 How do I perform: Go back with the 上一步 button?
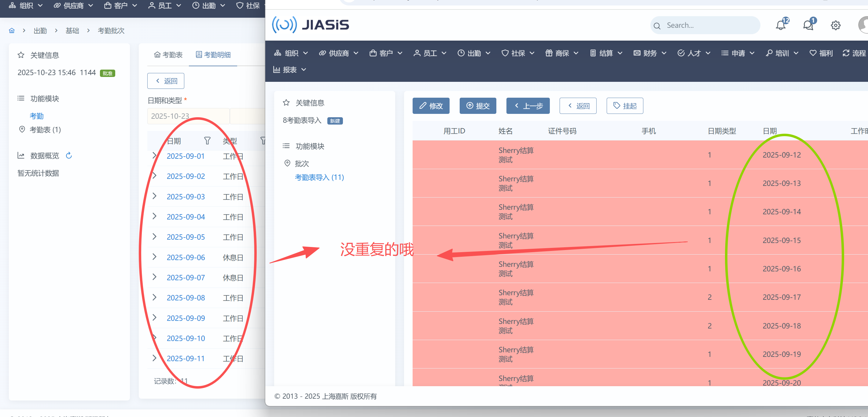click(528, 106)
